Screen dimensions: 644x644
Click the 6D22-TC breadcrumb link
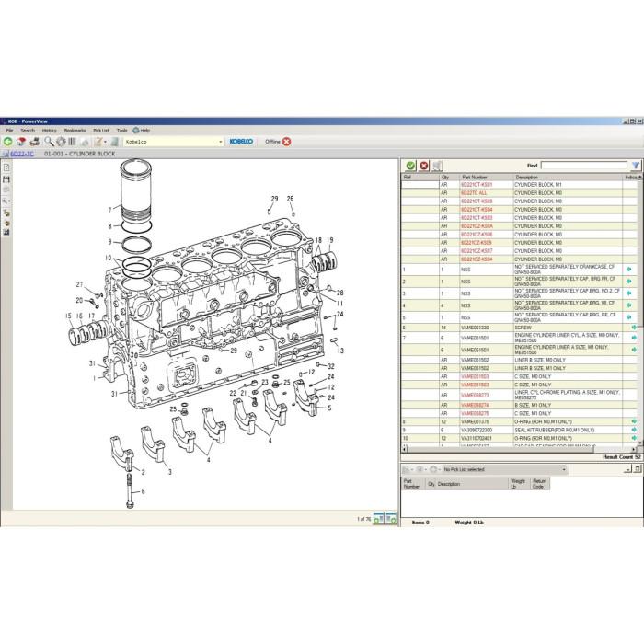click(x=22, y=154)
